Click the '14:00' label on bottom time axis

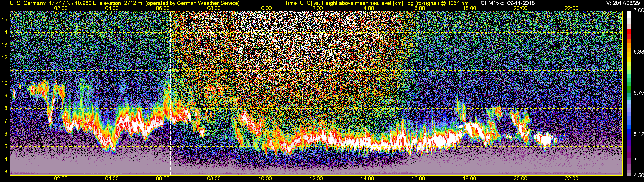coord(367,179)
